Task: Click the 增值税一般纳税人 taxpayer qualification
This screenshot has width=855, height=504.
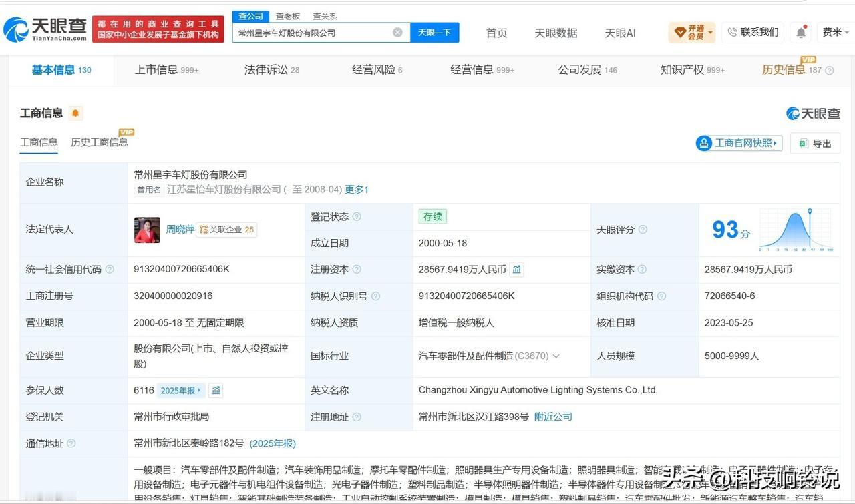Action: click(456, 322)
